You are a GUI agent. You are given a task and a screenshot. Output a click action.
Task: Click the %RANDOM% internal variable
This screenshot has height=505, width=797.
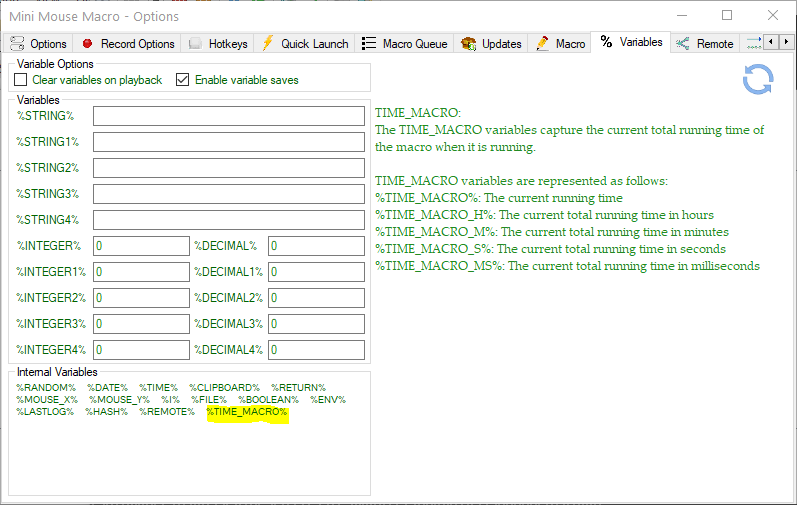click(46, 388)
